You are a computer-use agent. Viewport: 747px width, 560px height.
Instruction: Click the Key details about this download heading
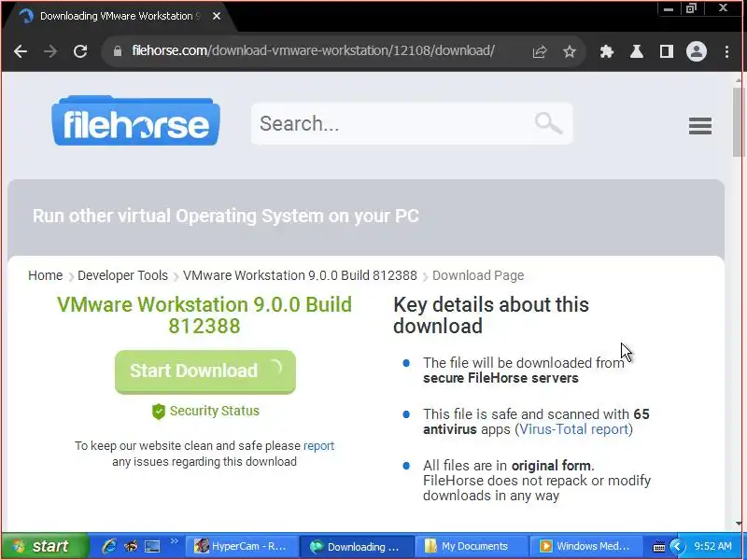[x=491, y=315]
